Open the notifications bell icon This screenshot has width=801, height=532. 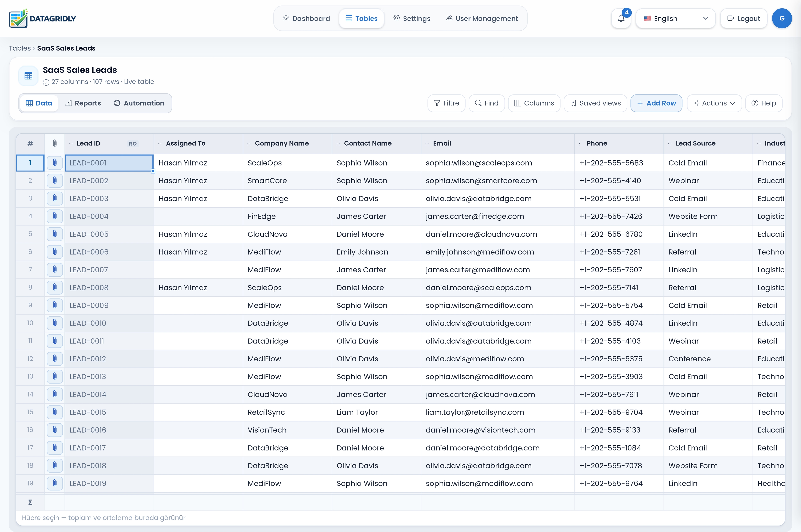coord(621,19)
